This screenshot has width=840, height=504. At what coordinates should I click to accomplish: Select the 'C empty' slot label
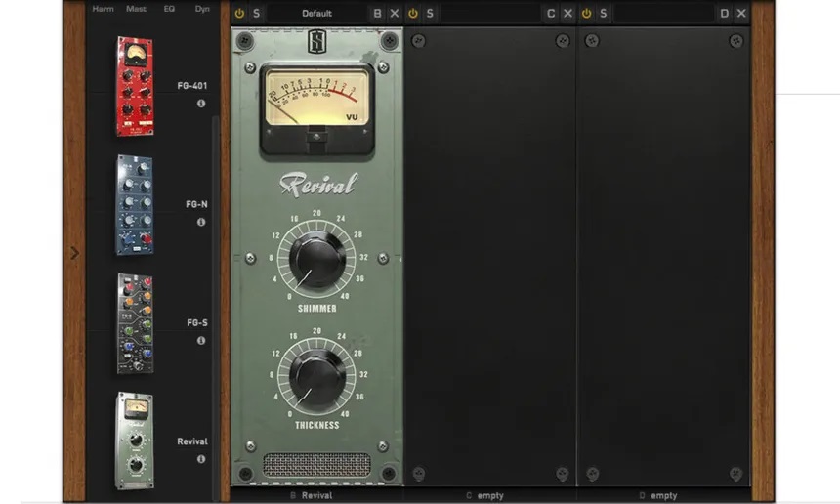coord(484,495)
